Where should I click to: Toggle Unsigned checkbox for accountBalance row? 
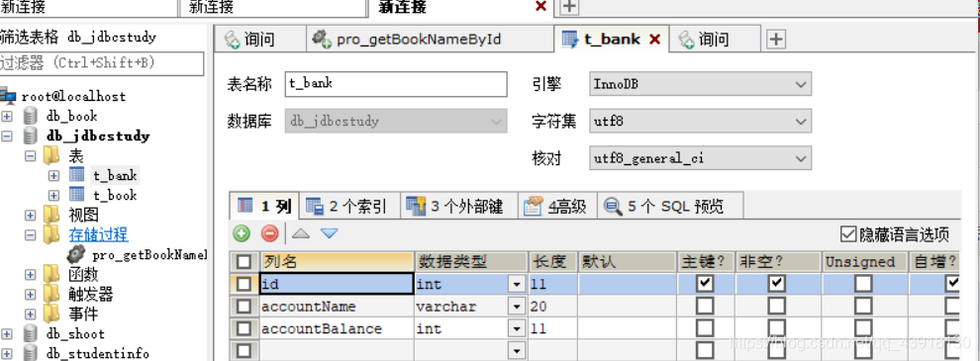tap(864, 328)
